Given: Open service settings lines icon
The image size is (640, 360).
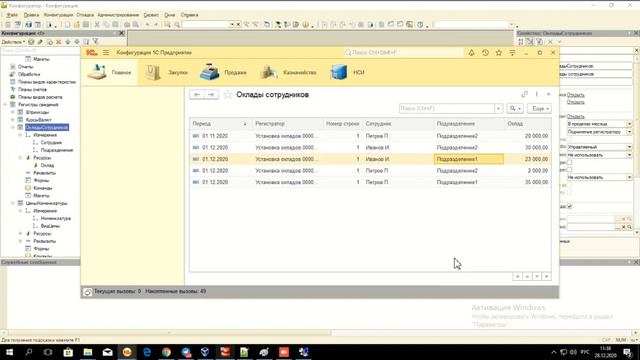Looking at the screenshot, I should point(512,53).
